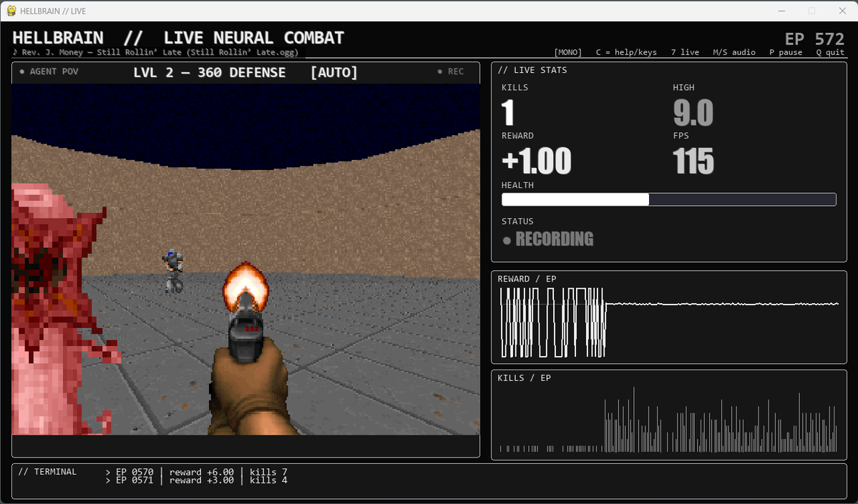
Task: Click the 'Q quit' shortcut hint
Action: 830,52
